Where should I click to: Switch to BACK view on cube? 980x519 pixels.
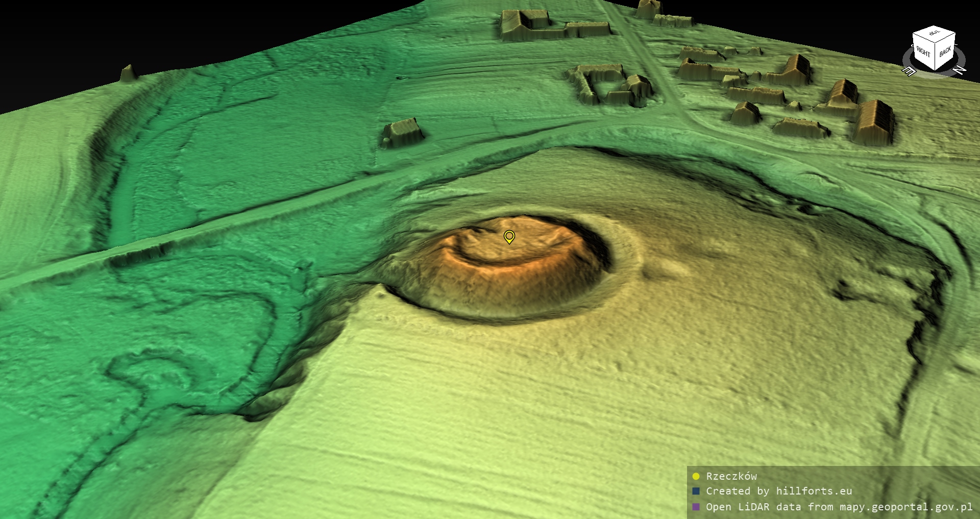click(945, 52)
